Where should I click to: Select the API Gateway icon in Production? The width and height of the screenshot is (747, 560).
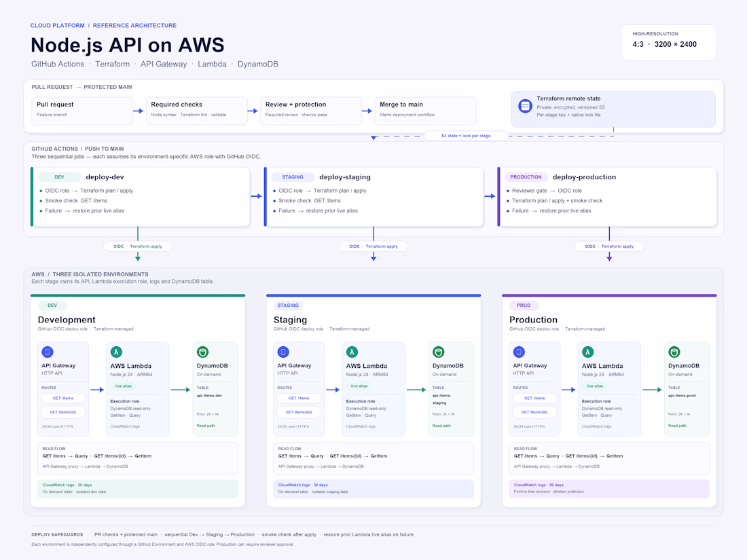point(519,352)
